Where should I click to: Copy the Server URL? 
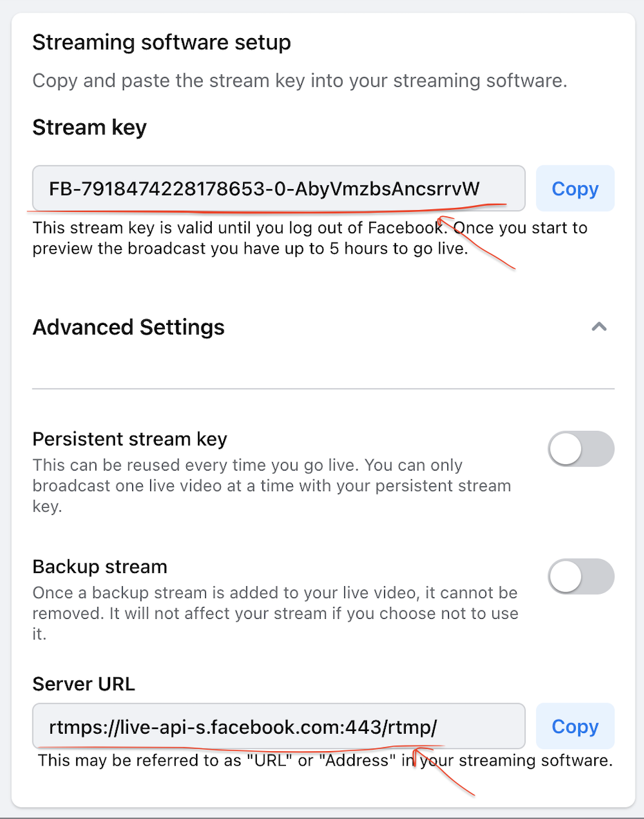pyautogui.click(x=575, y=726)
